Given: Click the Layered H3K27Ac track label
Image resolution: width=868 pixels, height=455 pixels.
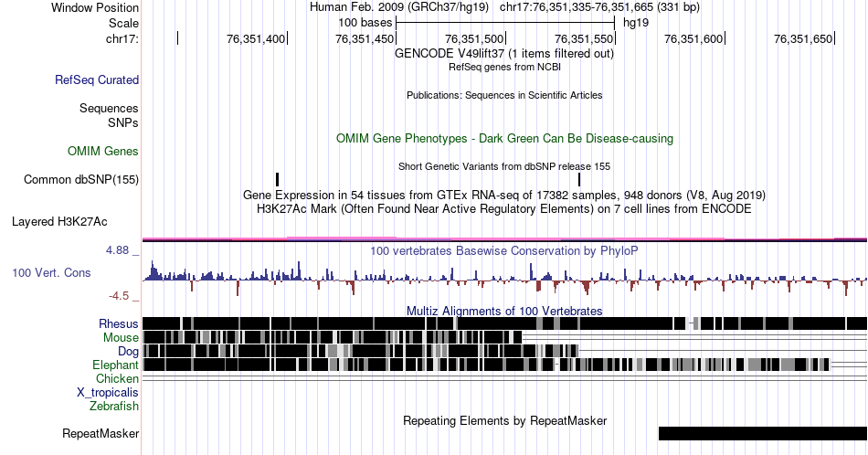Looking at the screenshot, I should 59,221.
